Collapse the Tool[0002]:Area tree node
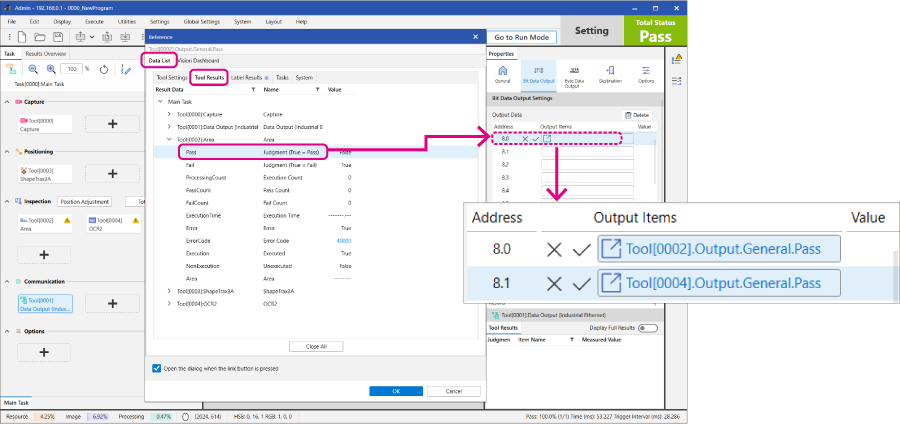 coord(169,140)
